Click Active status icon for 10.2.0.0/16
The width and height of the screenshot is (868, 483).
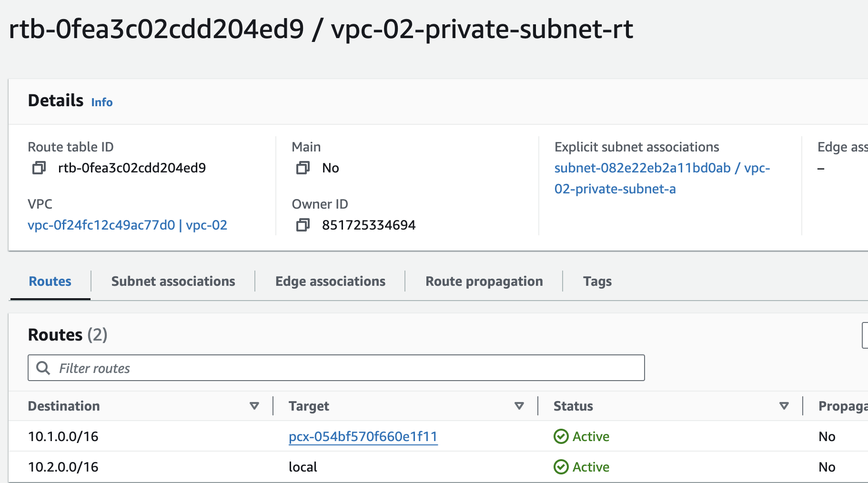pos(561,467)
